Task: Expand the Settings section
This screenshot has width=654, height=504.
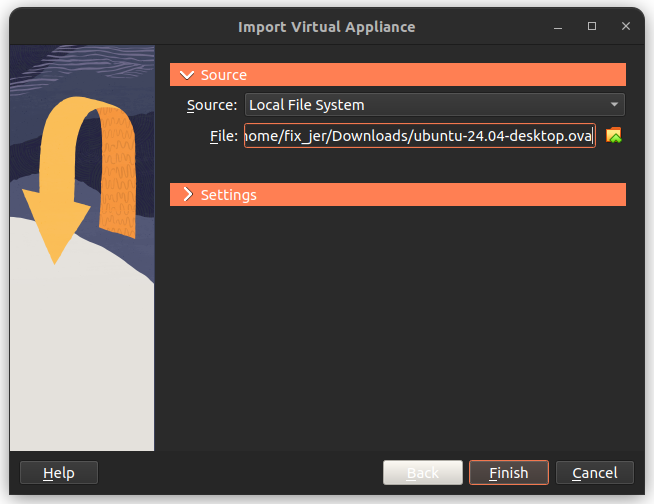Action: pos(397,194)
